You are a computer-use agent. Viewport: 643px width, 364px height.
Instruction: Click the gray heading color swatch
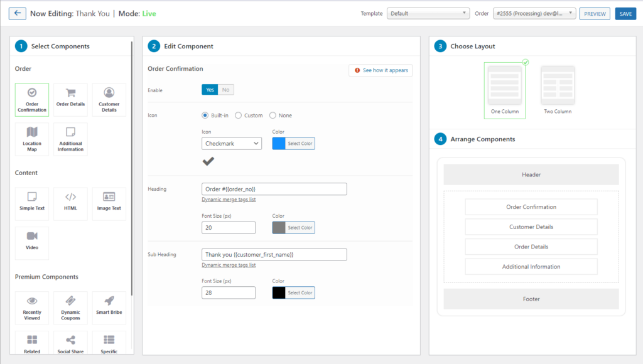[279, 227]
